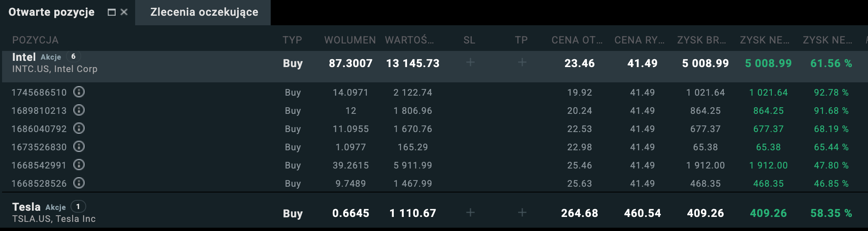This screenshot has height=231, width=868.
Task: Open info icon for position 1668542991
Action: coord(79,165)
